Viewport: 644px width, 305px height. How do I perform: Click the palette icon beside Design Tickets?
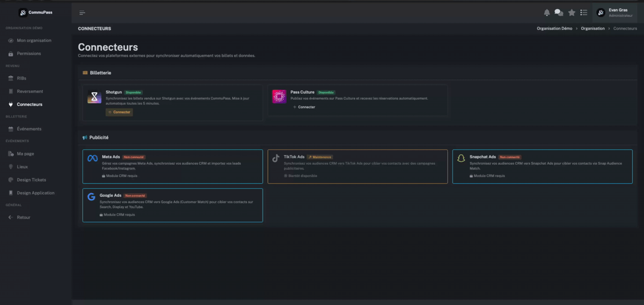[11, 180]
